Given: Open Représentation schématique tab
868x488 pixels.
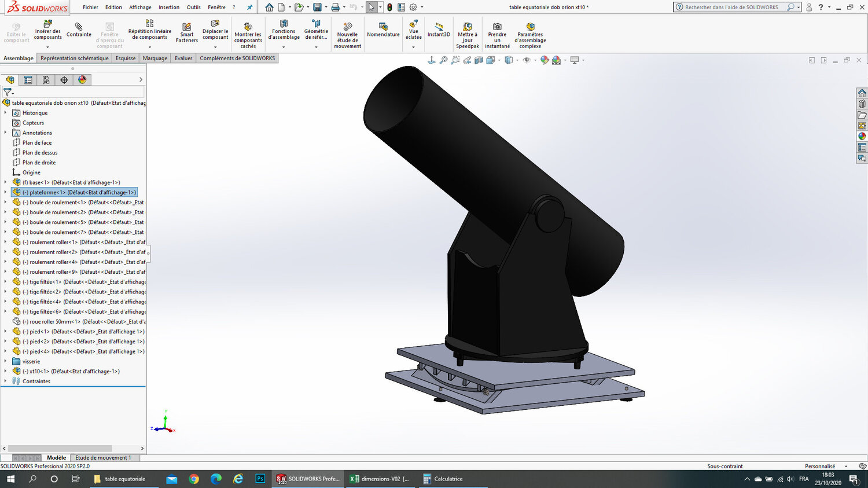Looking at the screenshot, I should [75, 58].
